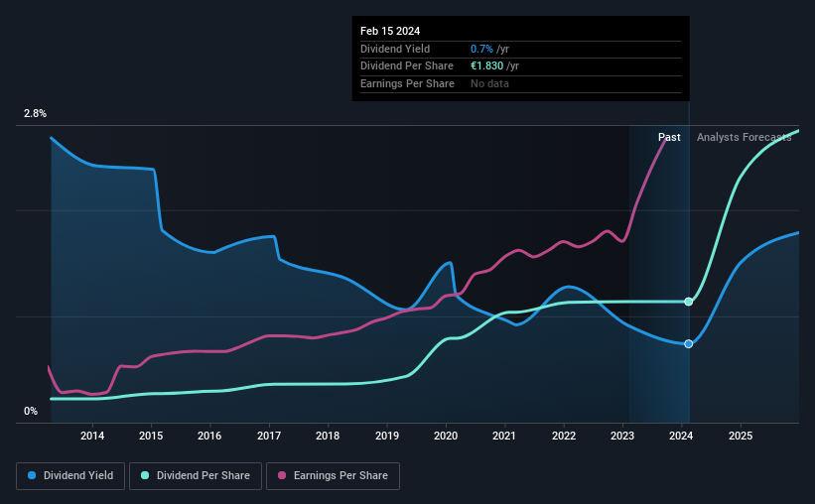The height and width of the screenshot is (504, 815).
Task: Click the blue Dividend Yield legend dot
Action: point(32,475)
